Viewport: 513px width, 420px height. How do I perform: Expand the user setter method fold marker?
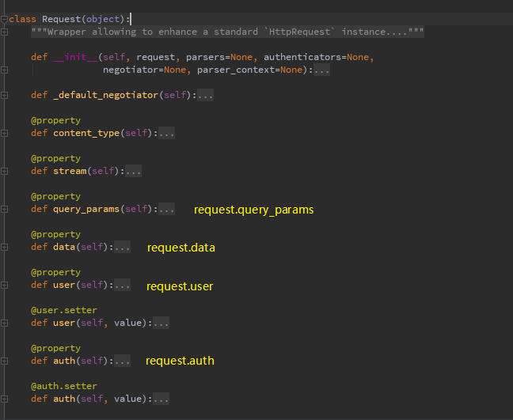(x=4, y=323)
